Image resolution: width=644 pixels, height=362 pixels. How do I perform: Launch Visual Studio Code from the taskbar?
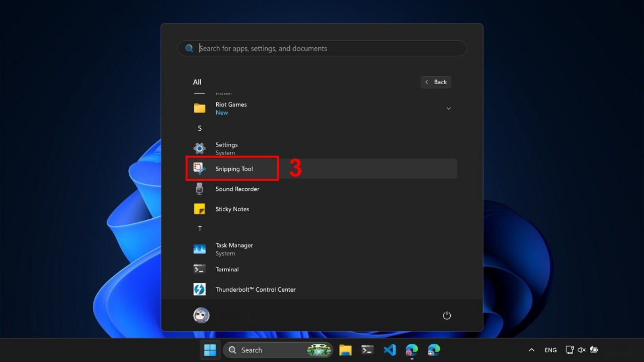pyautogui.click(x=390, y=350)
